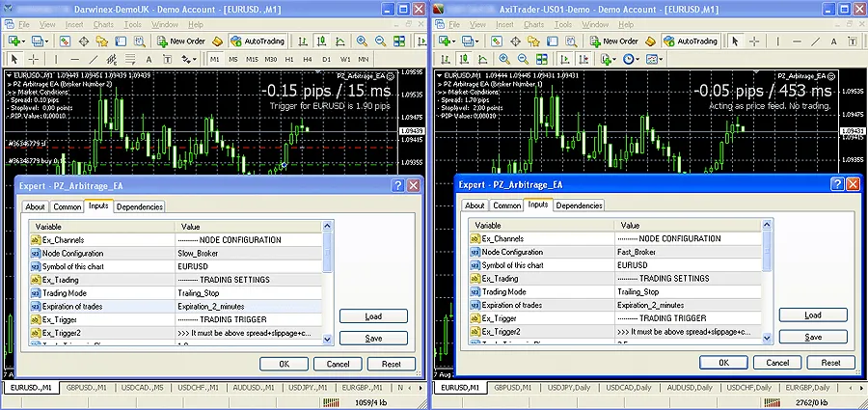
Task: Select Expiration_2_minutes value in left Expert dialog
Action: [249, 307]
